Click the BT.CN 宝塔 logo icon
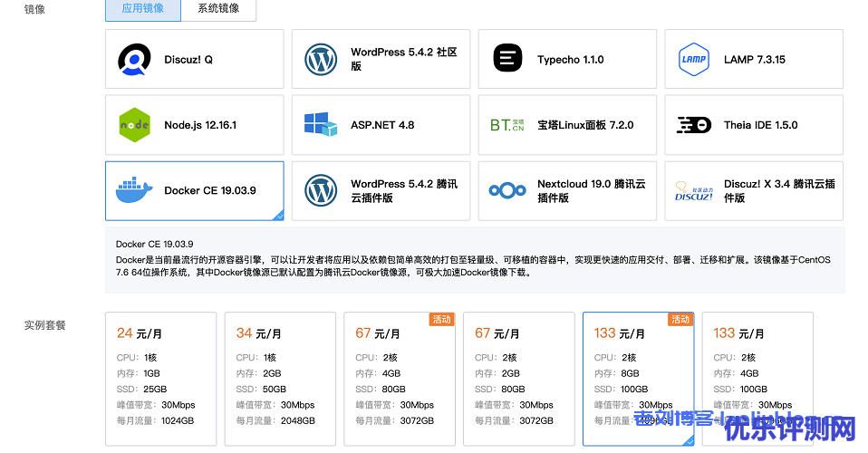The image size is (868, 453). pyautogui.click(x=507, y=125)
